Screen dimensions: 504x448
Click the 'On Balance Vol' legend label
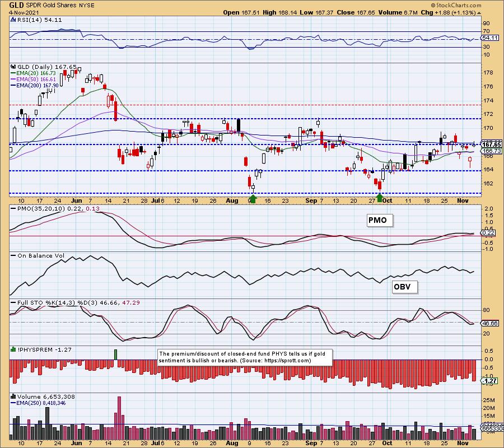[x=41, y=256]
